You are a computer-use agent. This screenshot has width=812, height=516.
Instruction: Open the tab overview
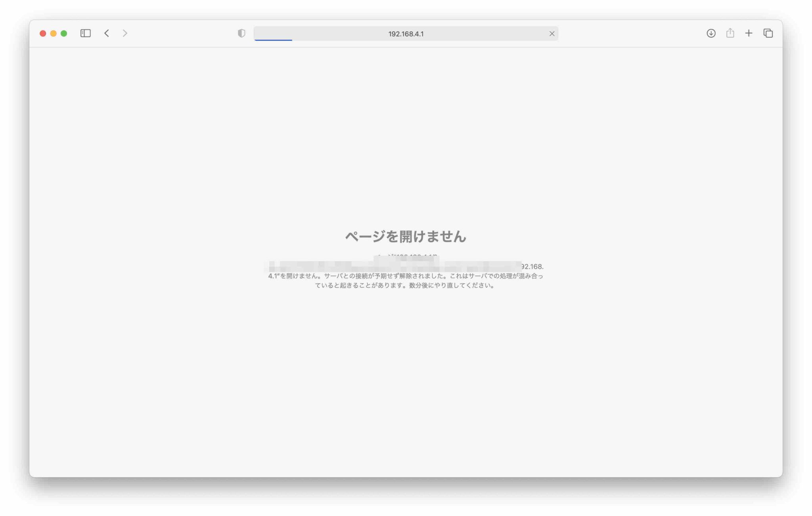tap(768, 33)
